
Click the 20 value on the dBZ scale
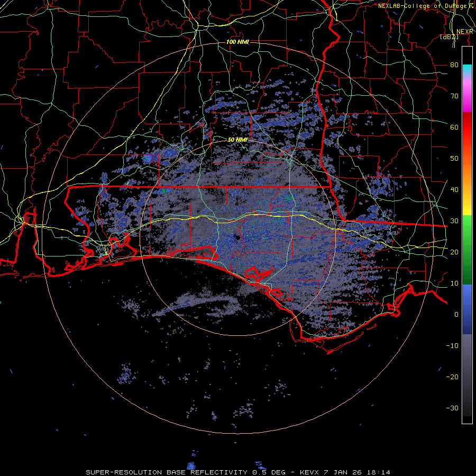pos(454,252)
